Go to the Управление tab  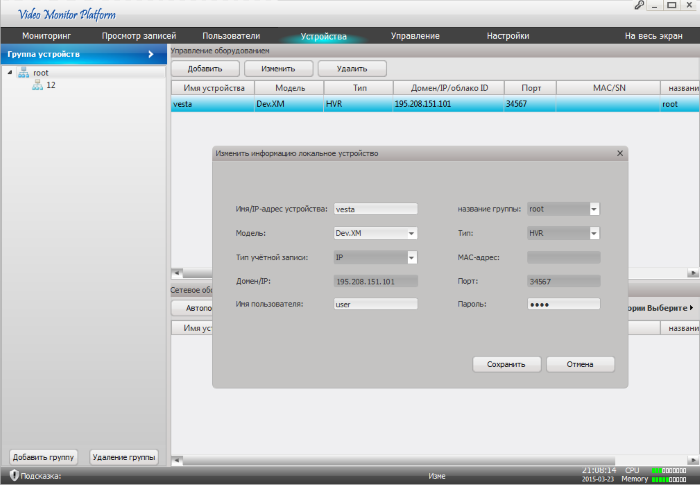pos(415,36)
